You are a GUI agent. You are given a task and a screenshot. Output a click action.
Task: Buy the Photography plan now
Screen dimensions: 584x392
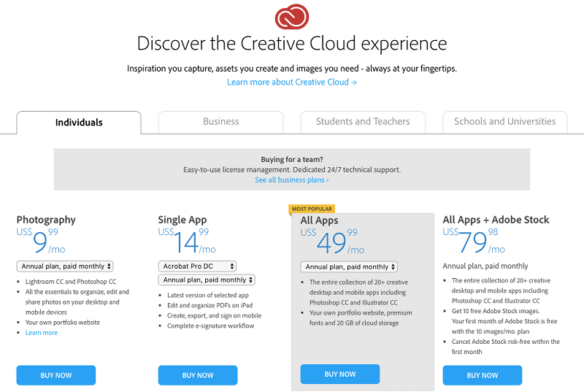coord(56,375)
